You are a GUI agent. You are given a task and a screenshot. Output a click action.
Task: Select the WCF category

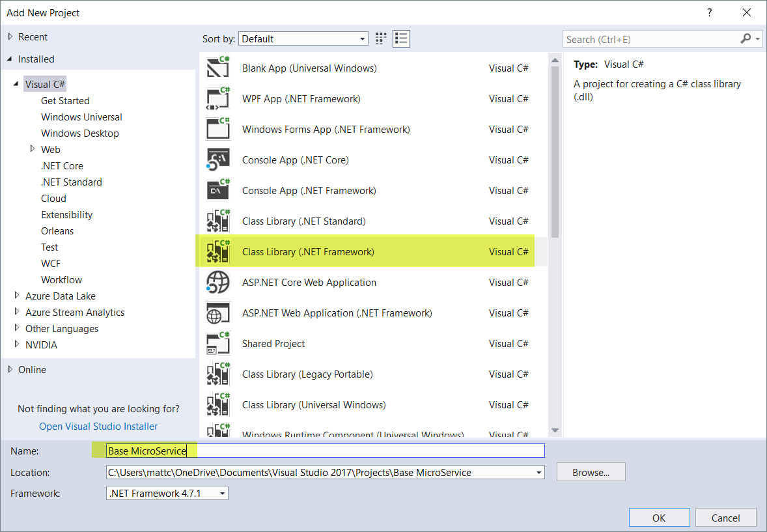coord(50,263)
